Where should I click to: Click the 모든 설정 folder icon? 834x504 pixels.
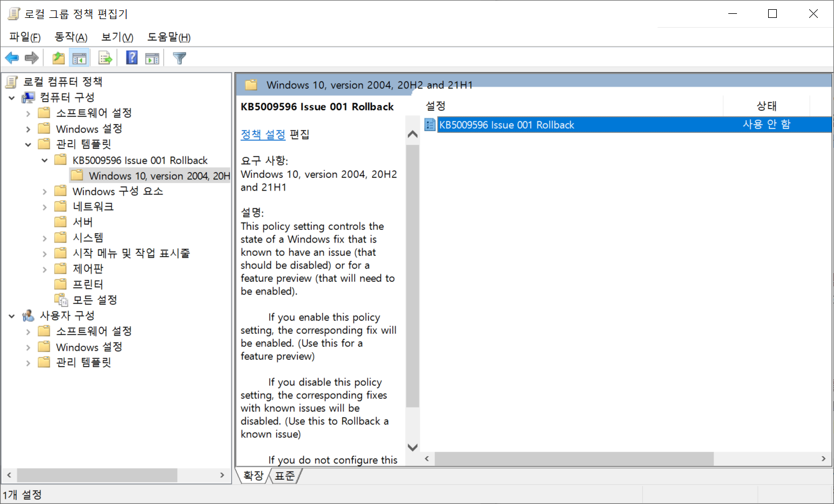point(61,300)
